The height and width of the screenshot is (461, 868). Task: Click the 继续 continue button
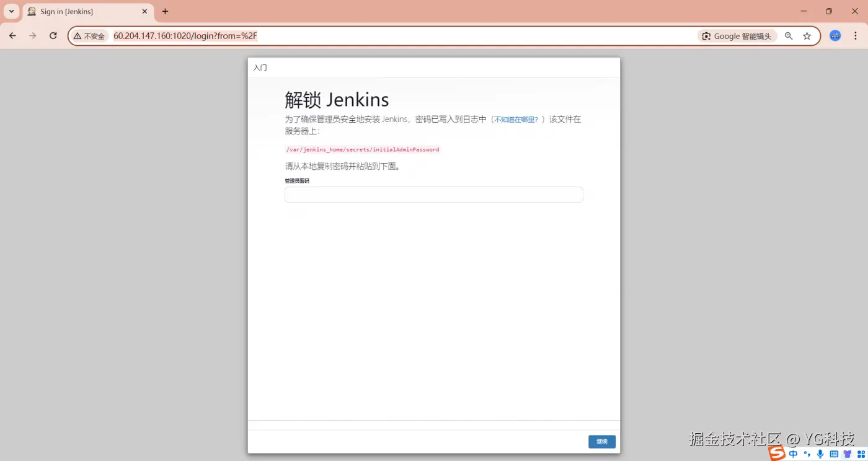coord(601,441)
